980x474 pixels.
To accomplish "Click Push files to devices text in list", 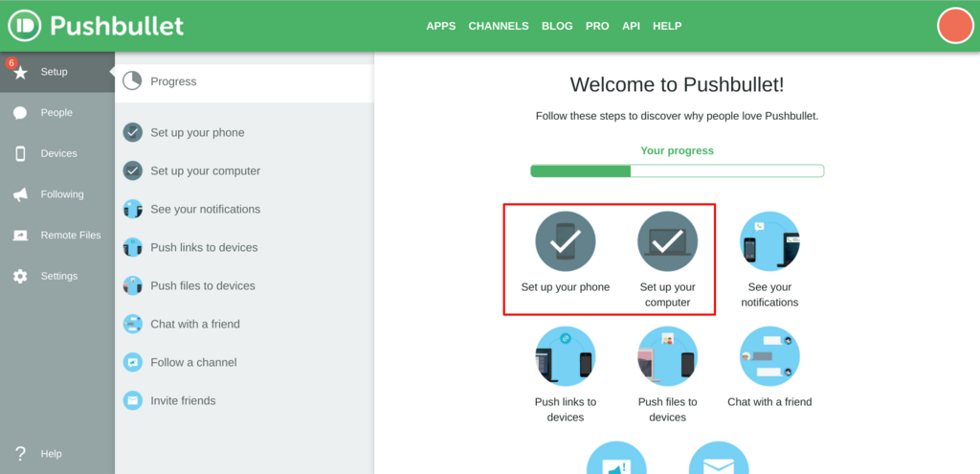I will tap(203, 285).
